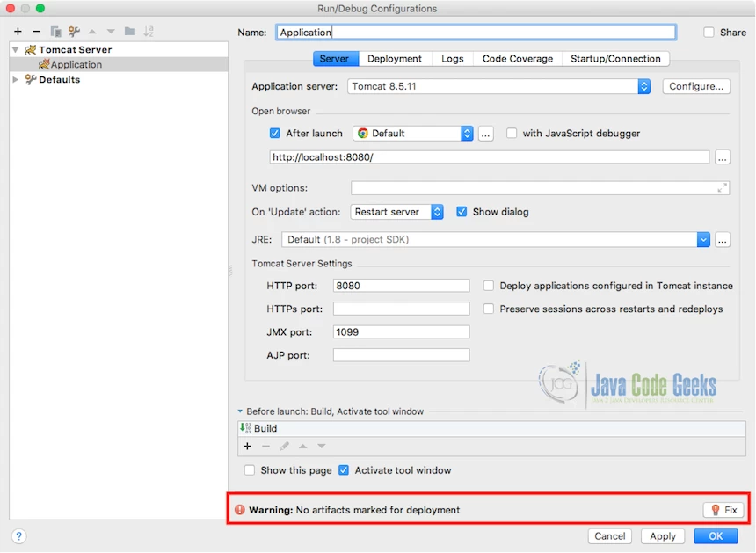Screen dimensions: 756x553
Task: Collapse Before launch section triangle
Action: [x=240, y=411]
